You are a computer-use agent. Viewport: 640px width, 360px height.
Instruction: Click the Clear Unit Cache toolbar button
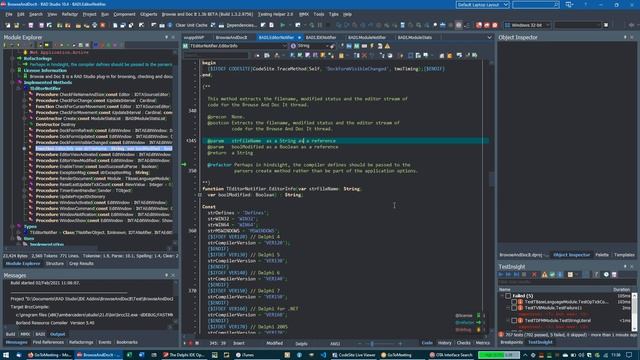(x=191, y=25)
